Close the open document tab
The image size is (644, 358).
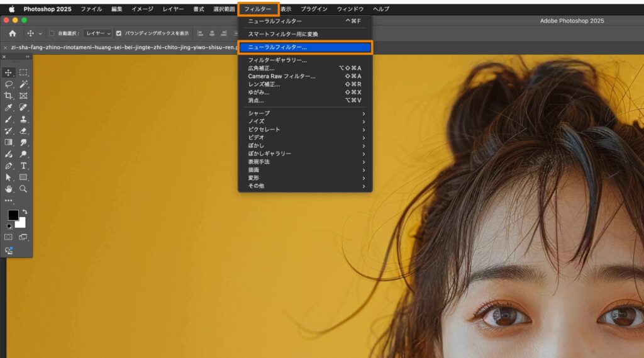point(5,47)
